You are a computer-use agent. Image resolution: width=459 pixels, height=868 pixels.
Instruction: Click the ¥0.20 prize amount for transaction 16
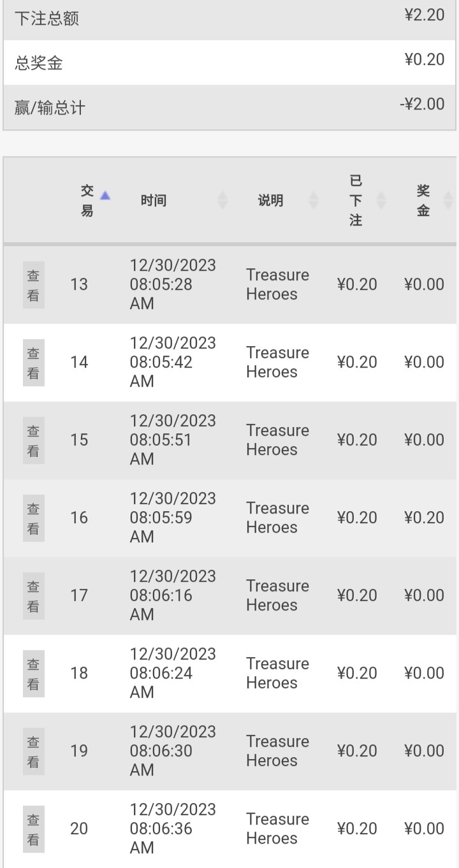[x=424, y=517]
